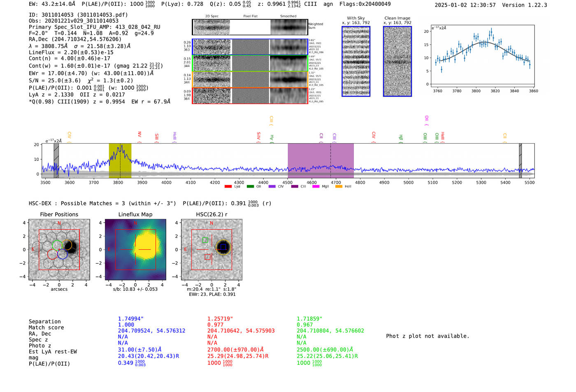Image resolution: width=576 pixels, height=392 pixels.
Task: Select the green square marker in HSC image
Action: pyautogui.click(x=205, y=240)
